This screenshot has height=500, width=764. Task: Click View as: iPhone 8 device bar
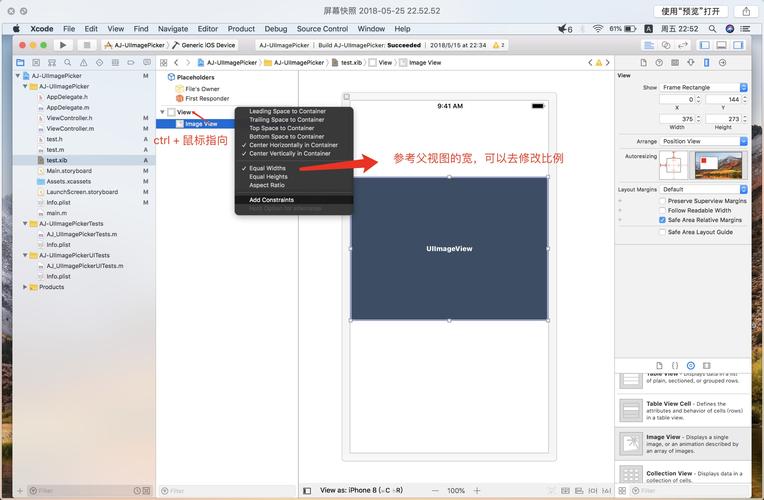tap(361, 490)
